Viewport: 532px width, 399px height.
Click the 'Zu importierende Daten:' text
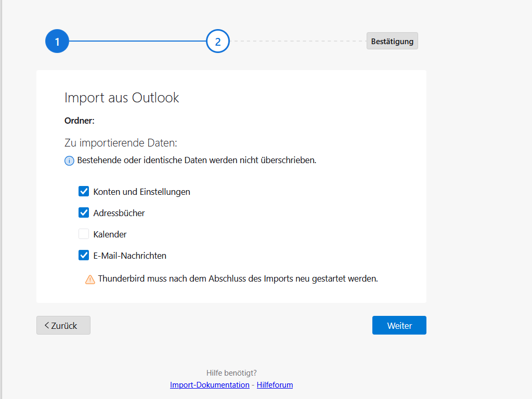tap(121, 143)
